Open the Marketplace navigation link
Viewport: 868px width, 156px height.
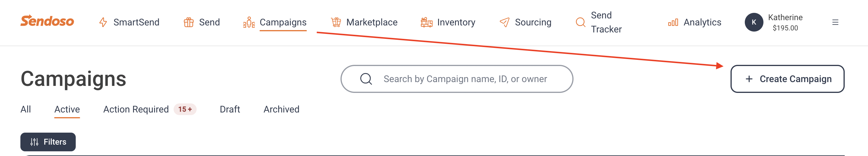372,22
